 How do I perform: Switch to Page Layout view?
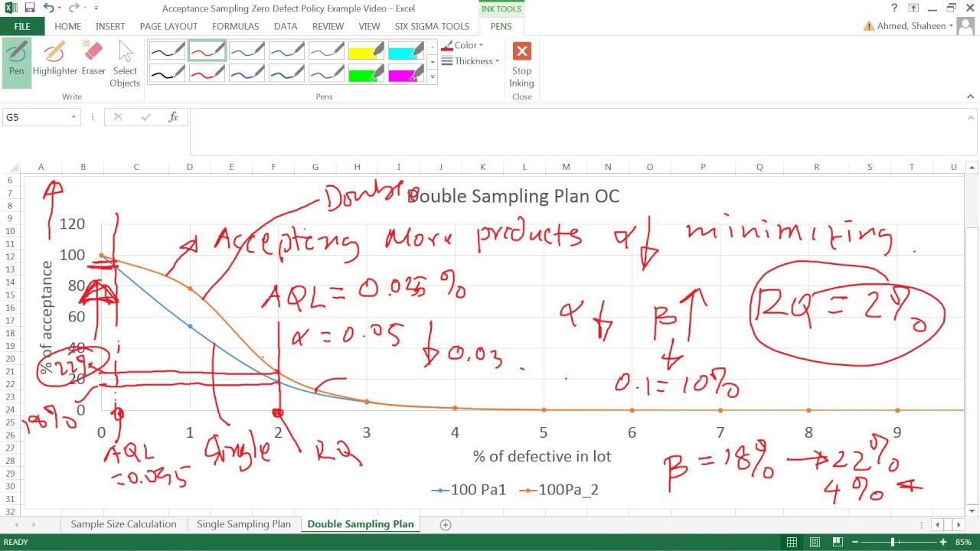pyautogui.click(x=816, y=542)
